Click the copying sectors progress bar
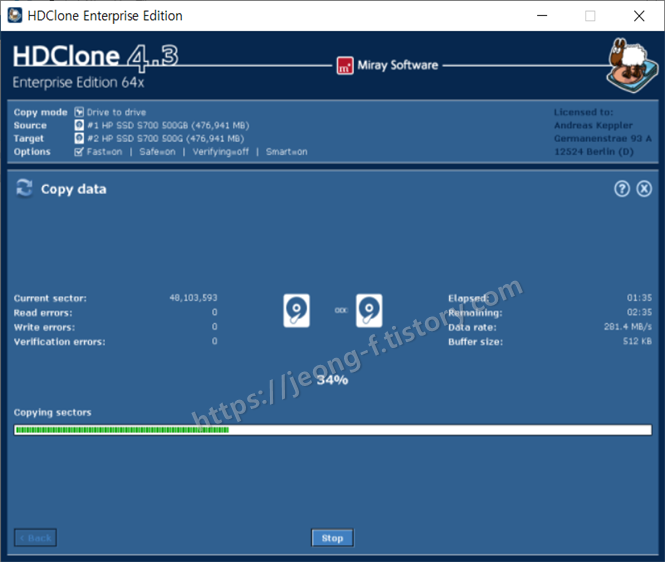 click(x=332, y=430)
